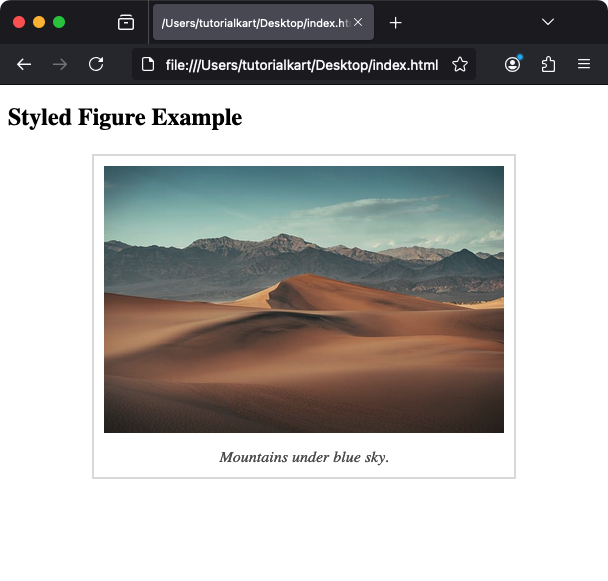Click the desert dunes figure image
The height and width of the screenshot is (581, 608).
(304, 299)
